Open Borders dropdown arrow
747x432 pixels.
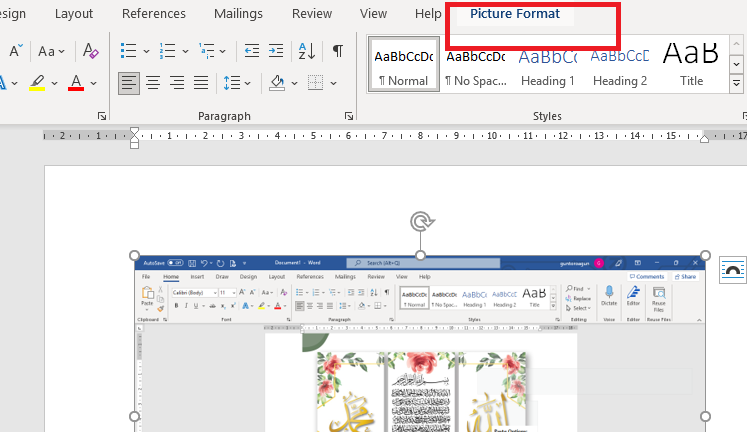pos(333,83)
